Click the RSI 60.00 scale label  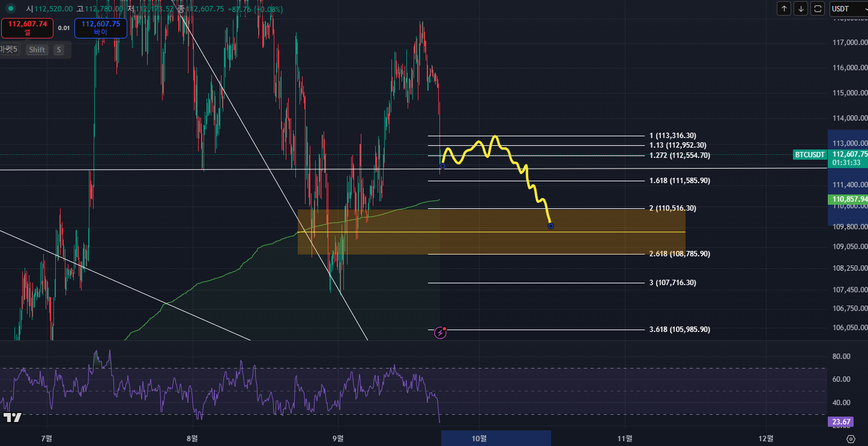tap(840, 379)
